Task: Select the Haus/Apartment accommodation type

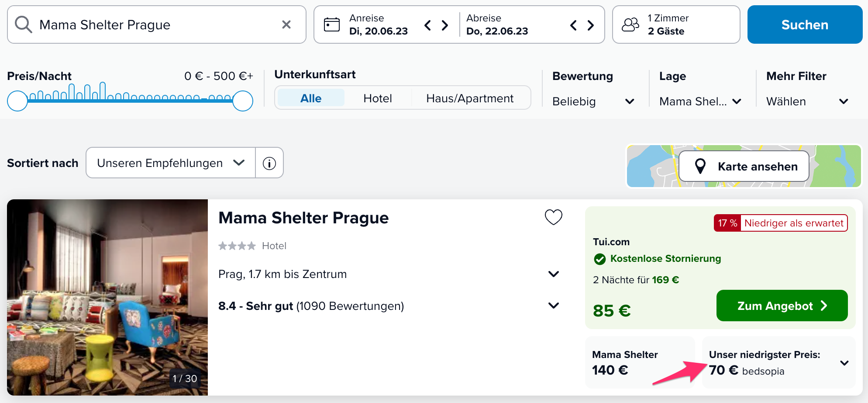Action: [470, 98]
